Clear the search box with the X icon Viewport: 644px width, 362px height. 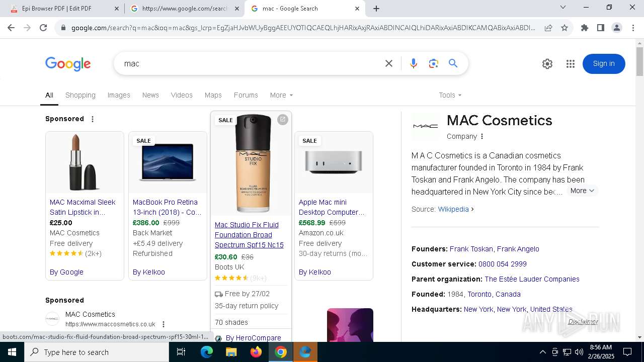click(389, 63)
